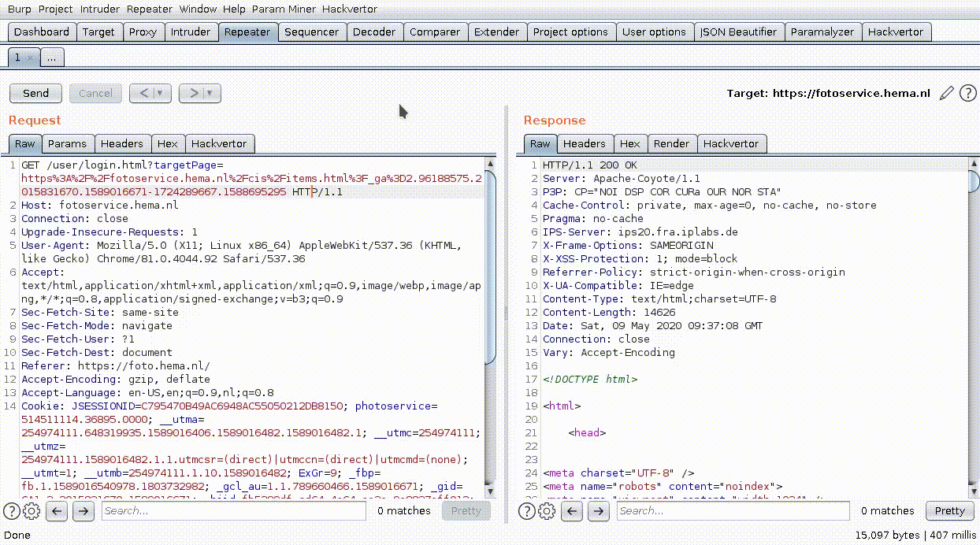This screenshot has width=980, height=545.
Task: Focus the request search field
Action: click(x=233, y=510)
